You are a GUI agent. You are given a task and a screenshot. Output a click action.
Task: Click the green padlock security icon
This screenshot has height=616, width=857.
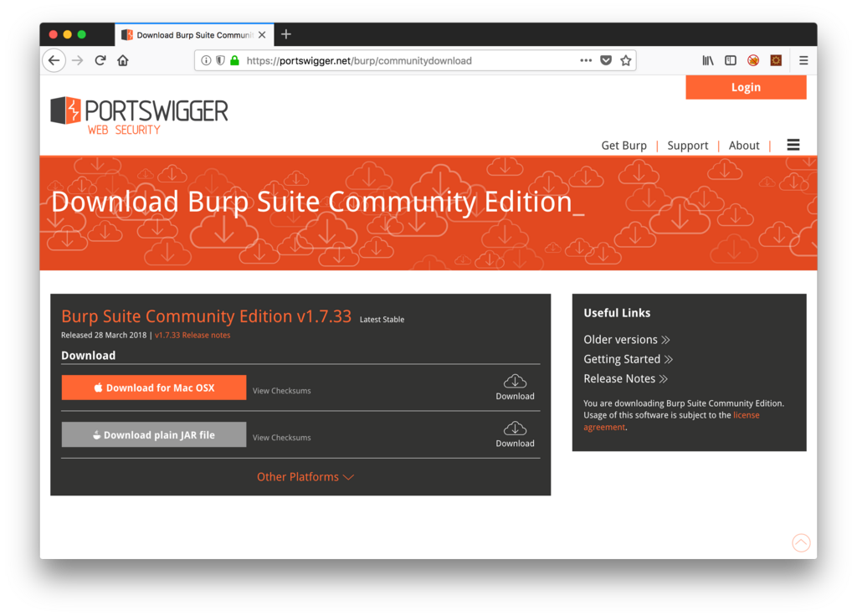point(234,60)
